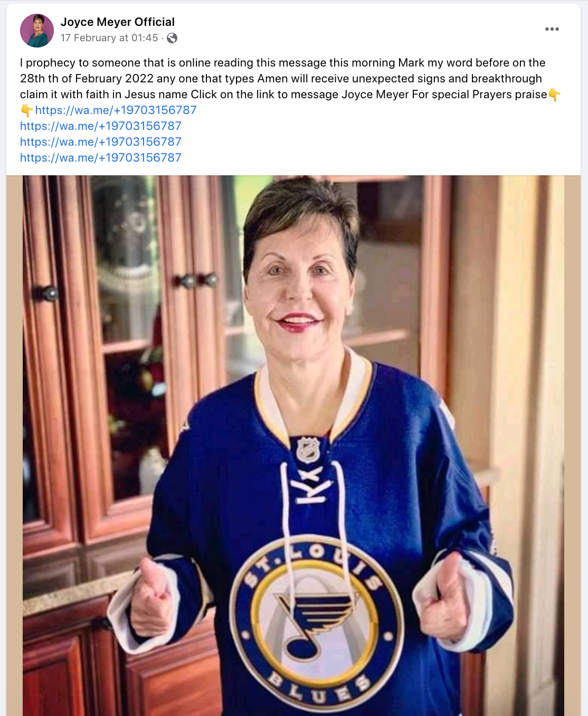Open the third wa.me/+19703156787 link
Viewport: 588px width, 716px height.
point(101,142)
